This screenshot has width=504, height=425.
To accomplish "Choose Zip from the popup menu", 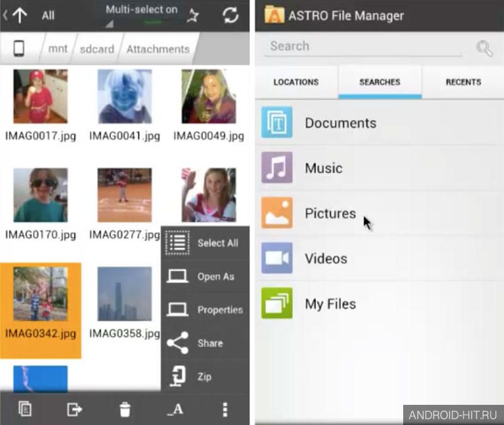I will (205, 376).
